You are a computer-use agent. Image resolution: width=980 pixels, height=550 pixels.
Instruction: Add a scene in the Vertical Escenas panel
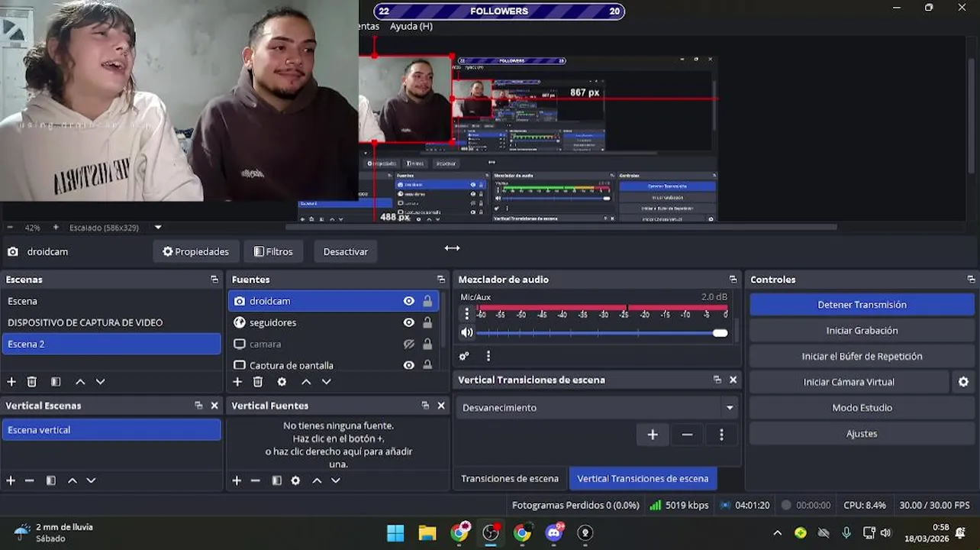[11, 480]
